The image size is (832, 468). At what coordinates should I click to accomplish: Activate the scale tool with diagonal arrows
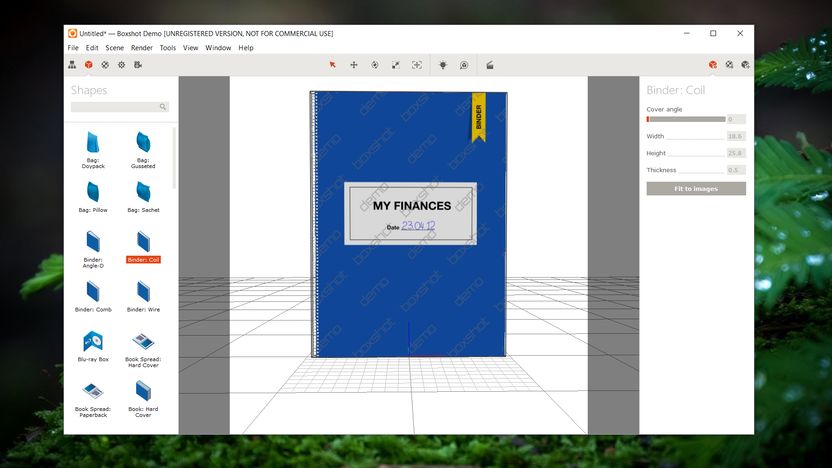click(396, 65)
